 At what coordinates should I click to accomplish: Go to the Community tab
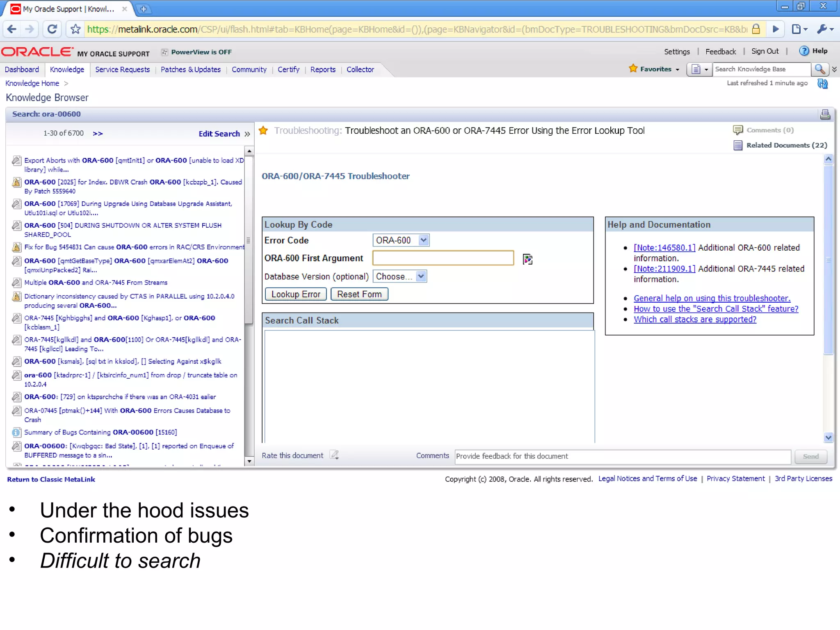click(x=249, y=69)
